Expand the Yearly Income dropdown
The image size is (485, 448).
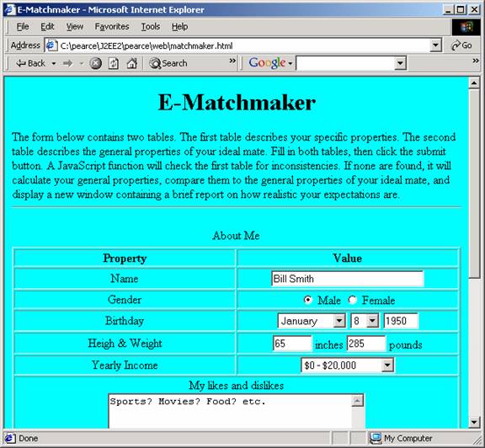click(387, 365)
